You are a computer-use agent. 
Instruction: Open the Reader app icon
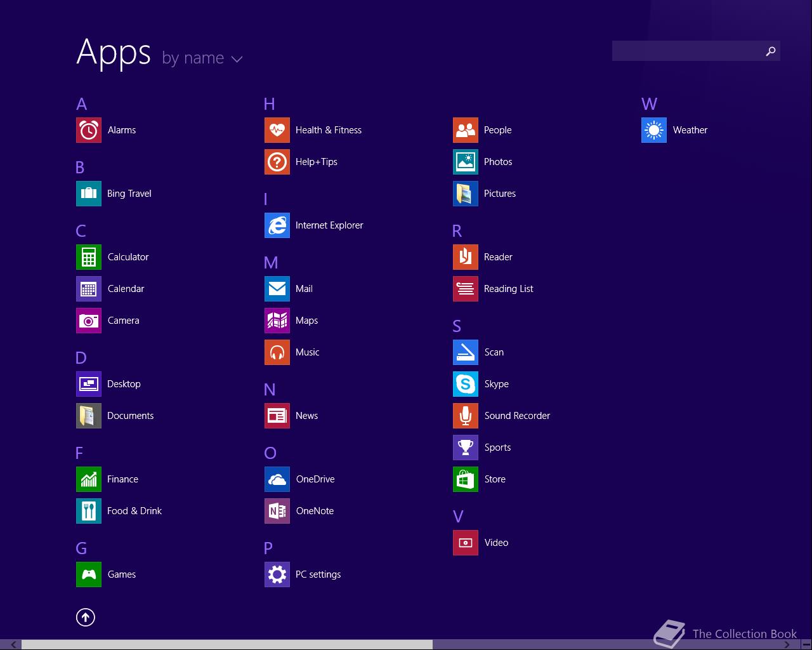[x=466, y=257]
